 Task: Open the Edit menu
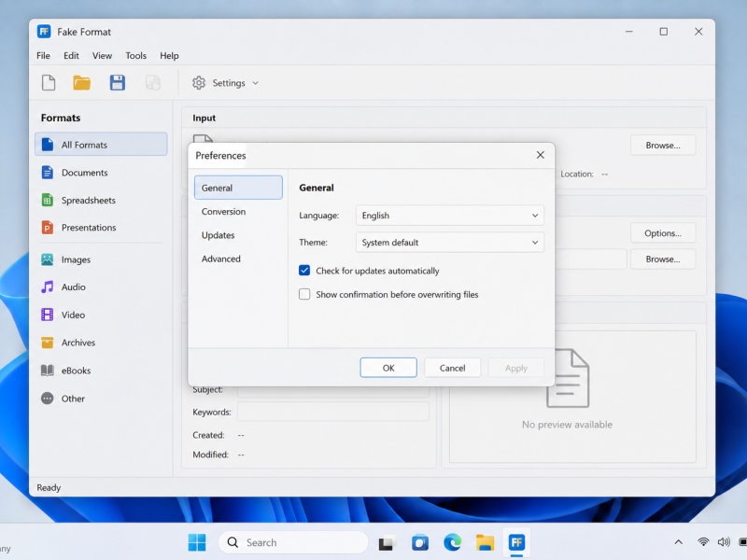click(x=72, y=56)
